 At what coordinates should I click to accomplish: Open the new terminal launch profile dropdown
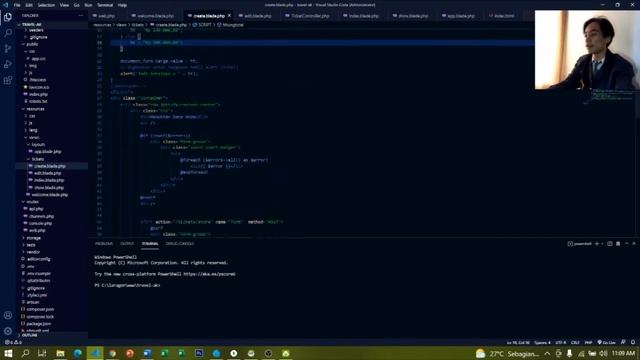(x=602, y=244)
